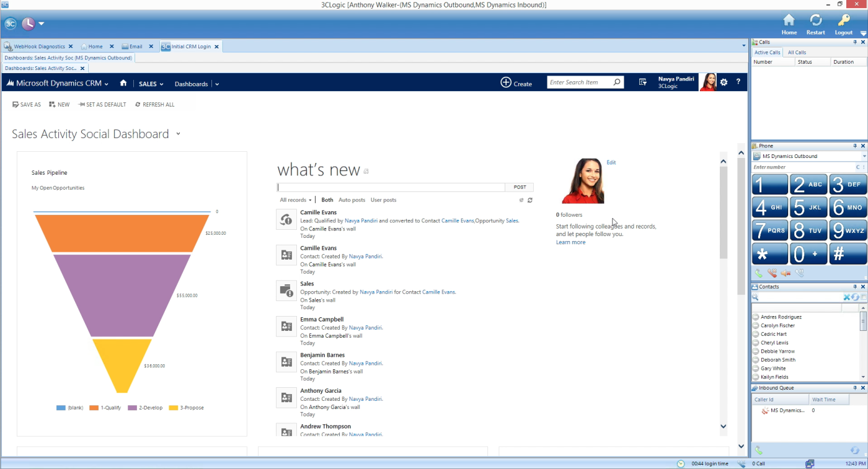Click the 3C logo button in the top bar

(x=11, y=24)
